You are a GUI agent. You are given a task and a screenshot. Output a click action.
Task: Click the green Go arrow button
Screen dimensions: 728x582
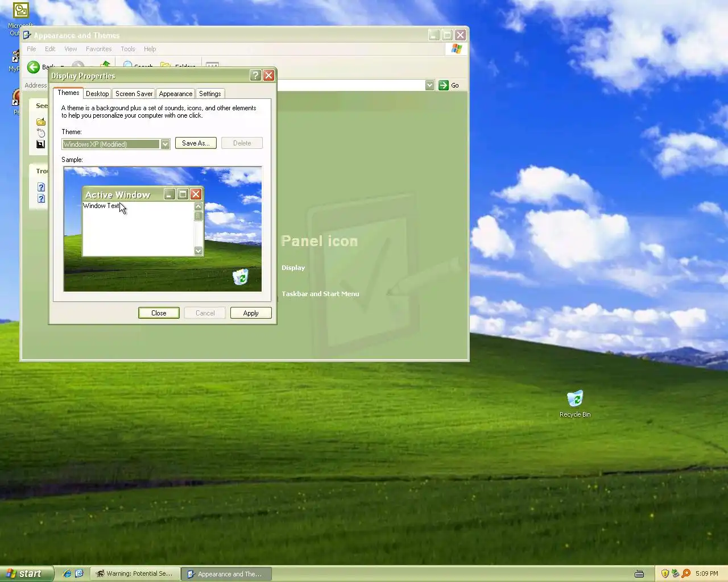(x=444, y=85)
